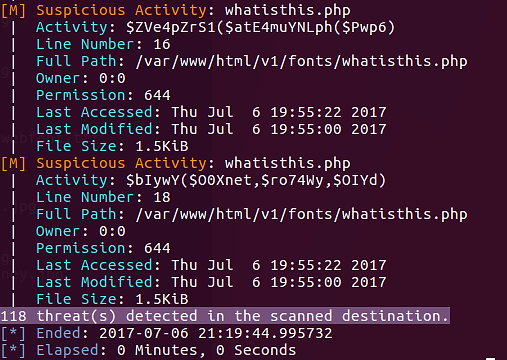Image resolution: width=507 pixels, height=360 pixels.
Task: Click "0 Seconds" in the Elapsed line
Action: point(256,350)
